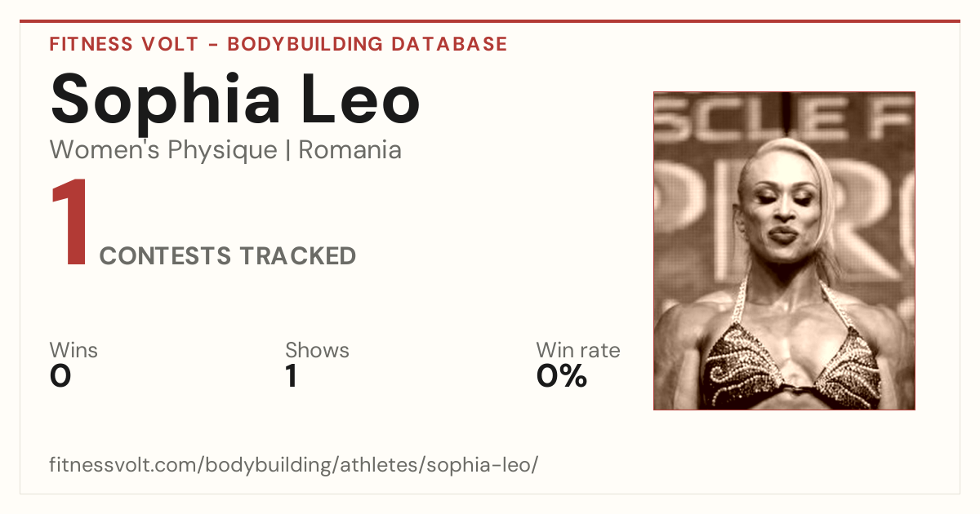Select the Shows stat label

tap(317, 350)
